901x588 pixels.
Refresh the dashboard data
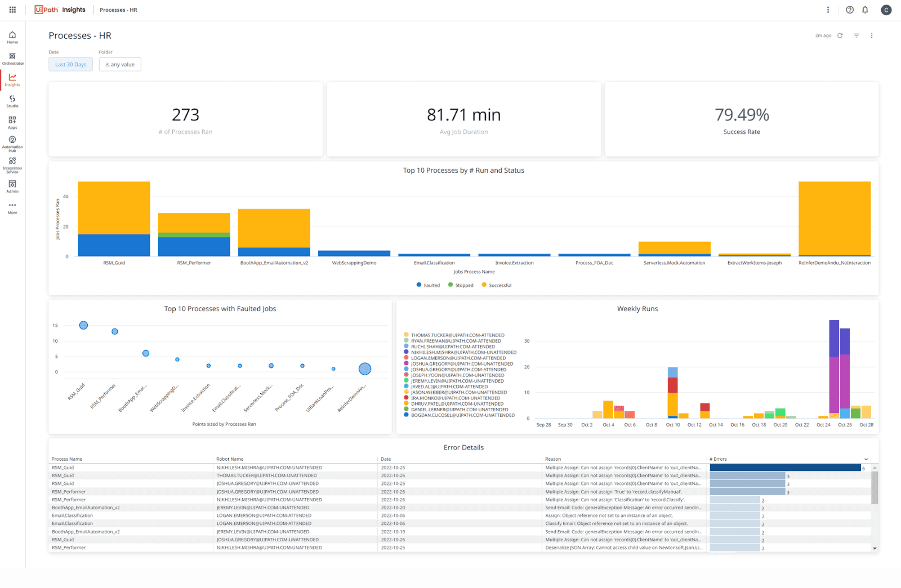tap(840, 35)
